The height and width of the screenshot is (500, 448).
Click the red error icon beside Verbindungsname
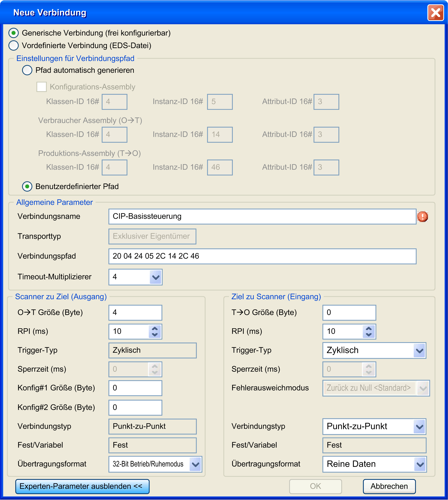pos(422,217)
